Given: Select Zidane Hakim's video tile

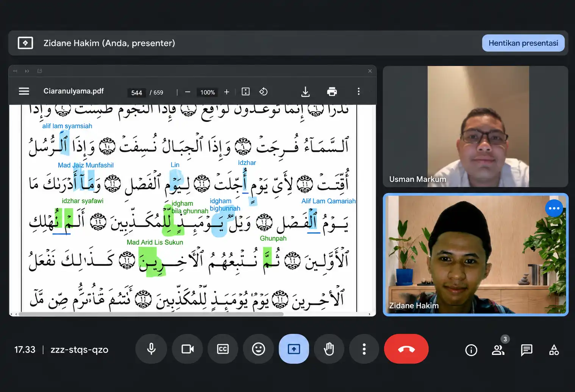Looking at the screenshot, I should pyautogui.click(x=475, y=254).
